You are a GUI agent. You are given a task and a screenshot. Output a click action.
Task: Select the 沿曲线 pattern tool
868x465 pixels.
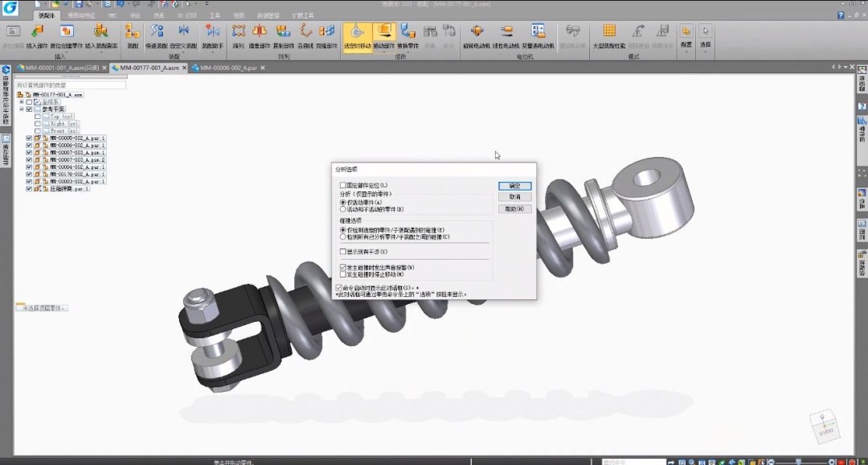pyautogui.click(x=305, y=32)
